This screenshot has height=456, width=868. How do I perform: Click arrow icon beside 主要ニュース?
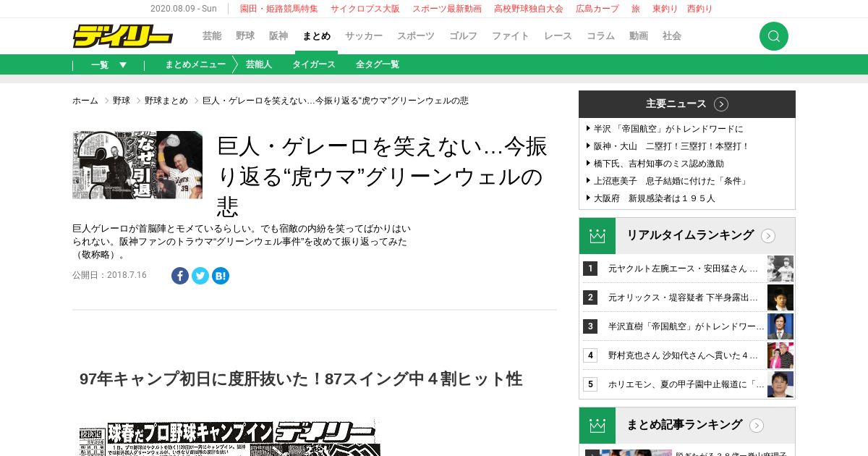point(721,104)
